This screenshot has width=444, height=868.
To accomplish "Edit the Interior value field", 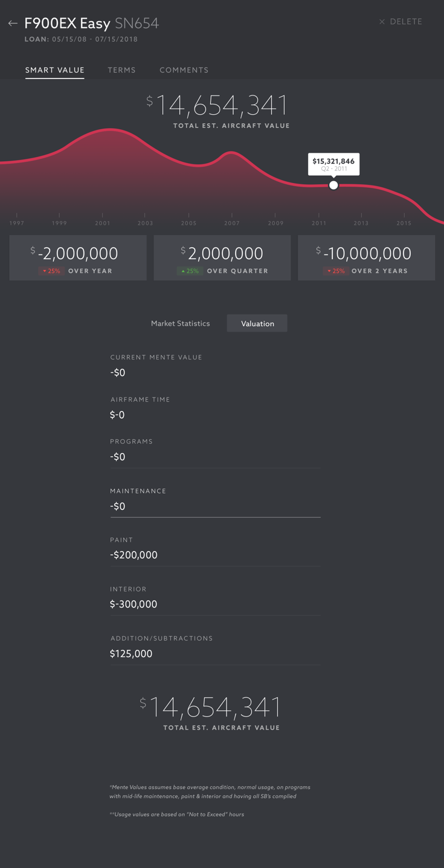I will click(214, 604).
